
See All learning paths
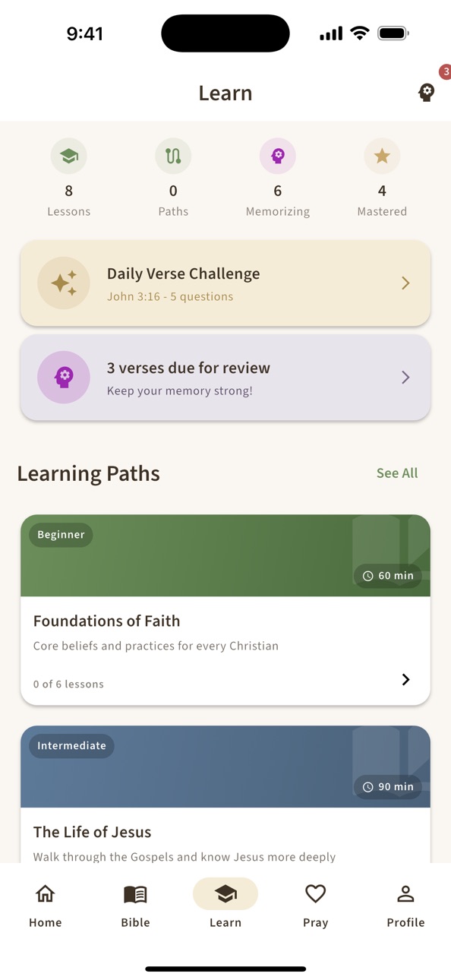(397, 473)
